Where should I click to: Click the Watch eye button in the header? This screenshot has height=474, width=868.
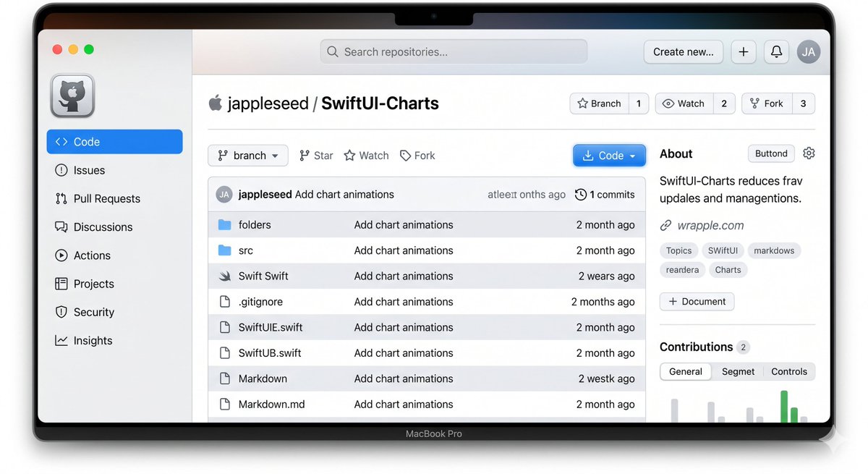(684, 103)
